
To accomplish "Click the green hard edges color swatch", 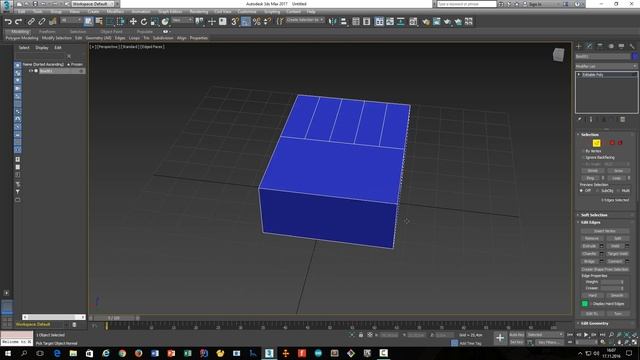I will pyautogui.click(x=584, y=304).
